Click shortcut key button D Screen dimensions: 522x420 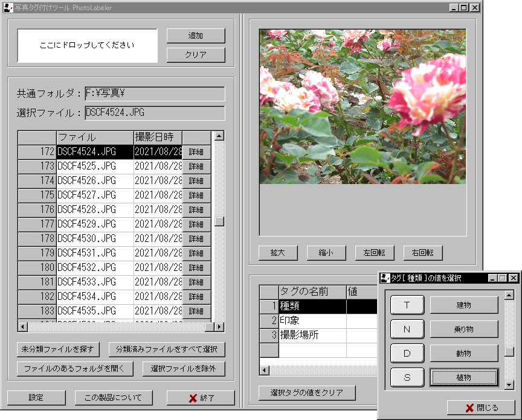[x=407, y=353]
